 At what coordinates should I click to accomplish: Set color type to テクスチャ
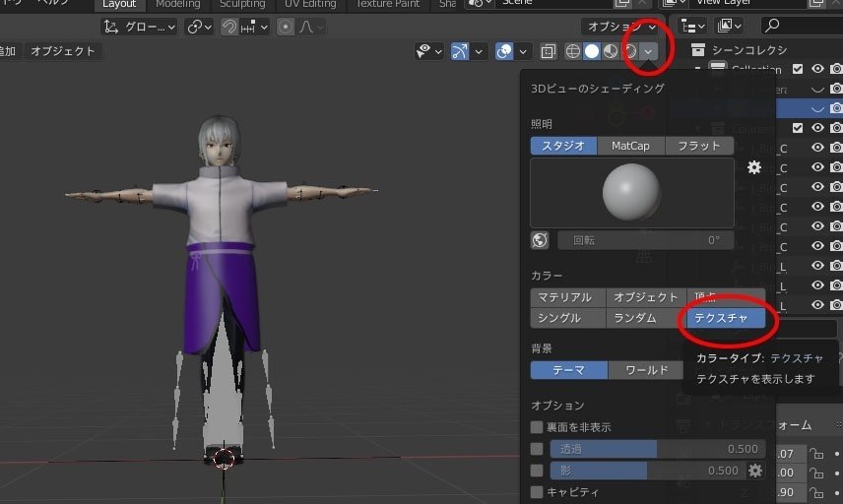pyautogui.click(x=726, y=318)
